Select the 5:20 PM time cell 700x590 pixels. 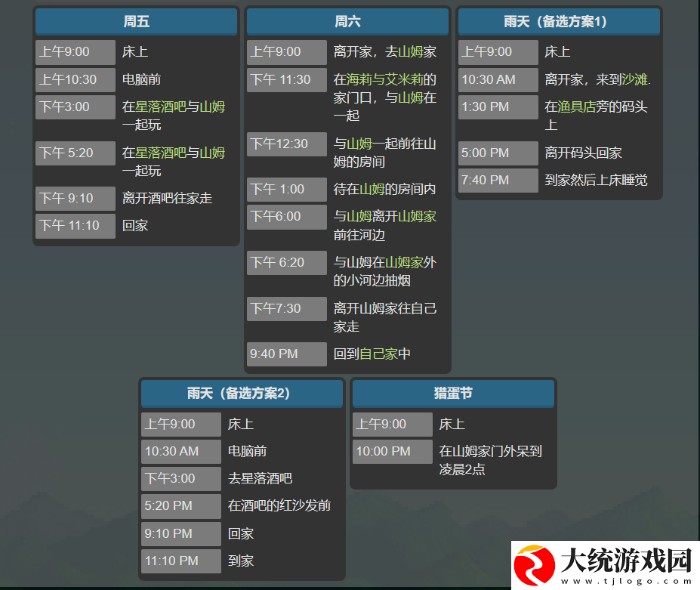coord(181,505)
